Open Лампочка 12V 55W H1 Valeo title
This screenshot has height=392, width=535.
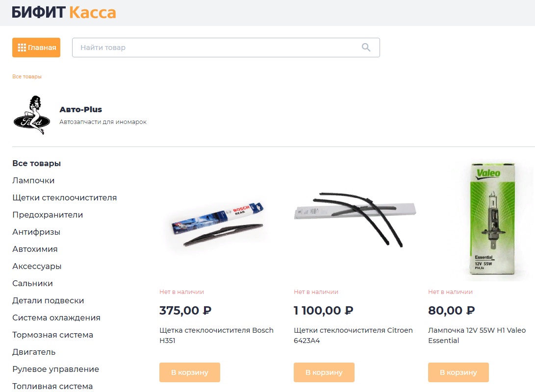(x=477, y=335)
